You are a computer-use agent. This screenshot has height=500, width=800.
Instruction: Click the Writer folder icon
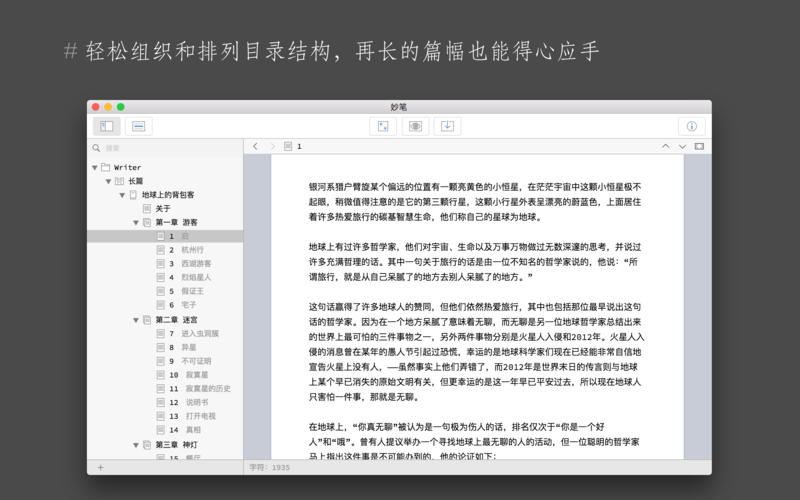[x=106, y=167]
